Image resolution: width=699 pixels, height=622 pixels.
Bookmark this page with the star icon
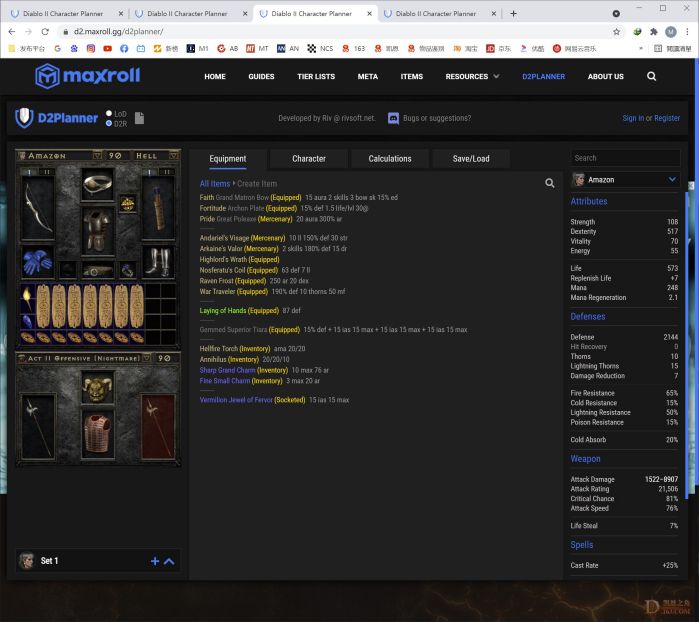(617, 32)
